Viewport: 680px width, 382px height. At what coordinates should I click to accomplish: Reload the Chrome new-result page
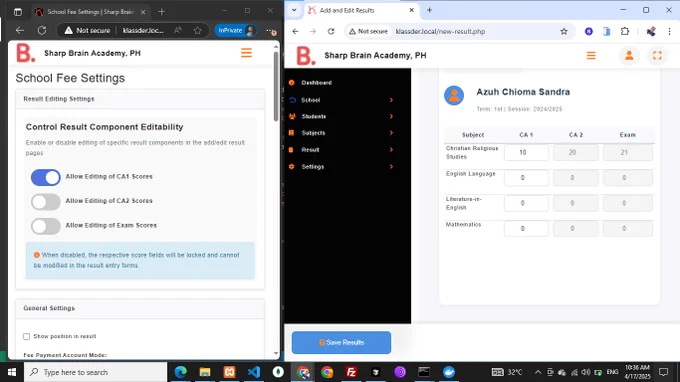pos(331,31)
